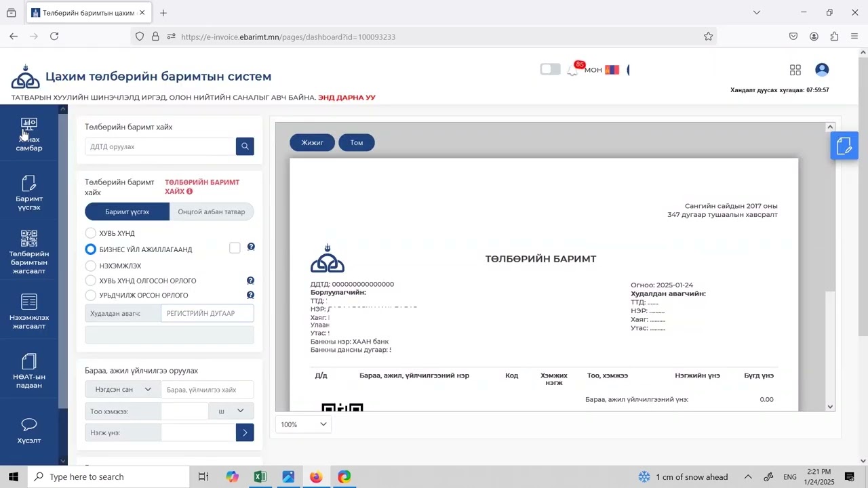The width and height of the screenshot is (868, 488).
Task: Open the Firefox application menu
Action: point(854,37)
